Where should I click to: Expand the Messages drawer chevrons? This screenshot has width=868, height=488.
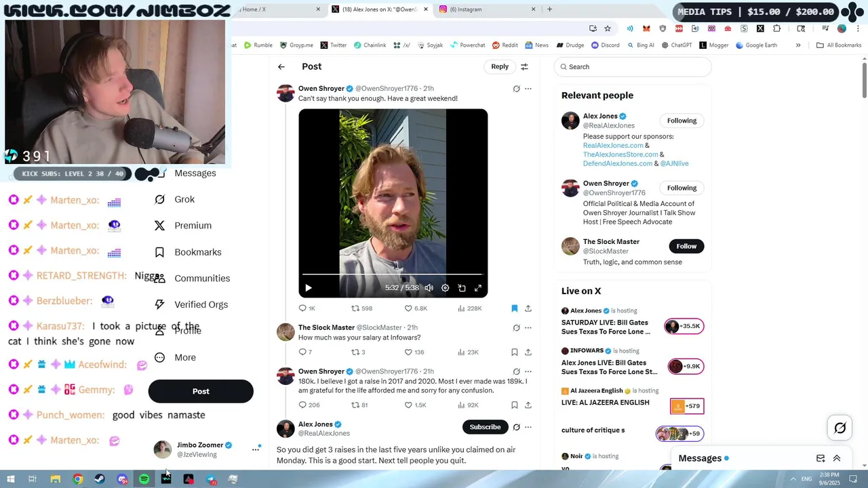(x=837, y=458)
